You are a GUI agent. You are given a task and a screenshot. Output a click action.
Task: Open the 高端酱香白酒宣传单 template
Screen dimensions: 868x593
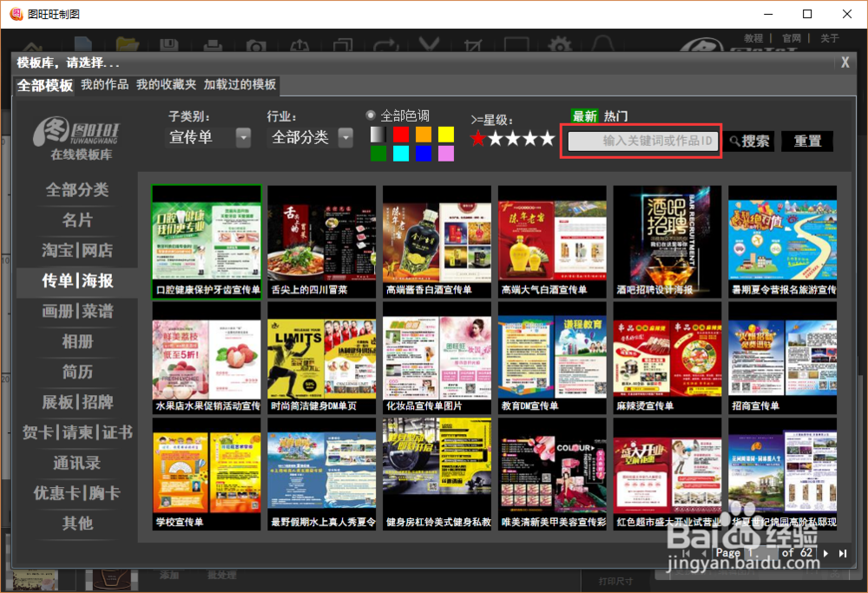pyautogui.click(x=437, y=242)
